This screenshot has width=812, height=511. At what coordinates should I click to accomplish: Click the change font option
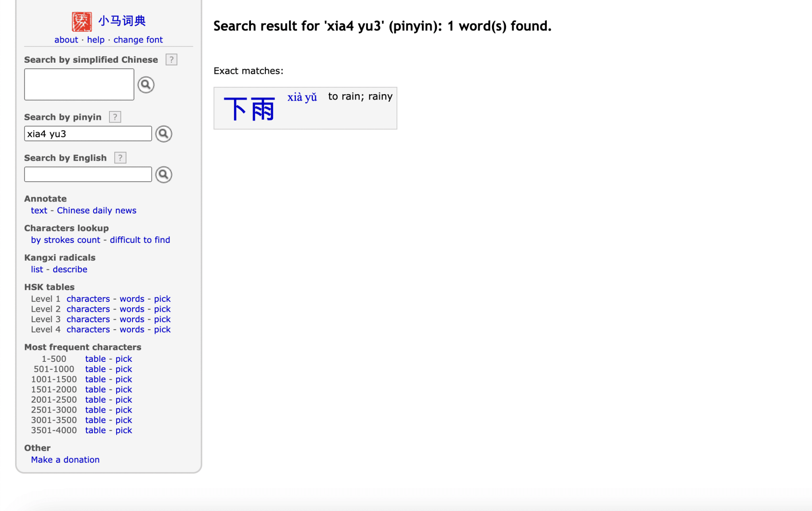[x=138, y=39]
